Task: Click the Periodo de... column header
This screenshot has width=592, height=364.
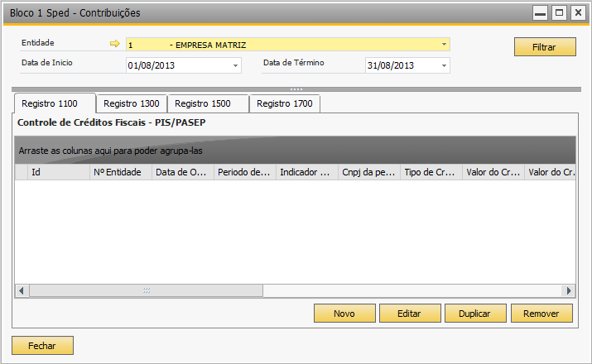Action: (x=245, y=172)
